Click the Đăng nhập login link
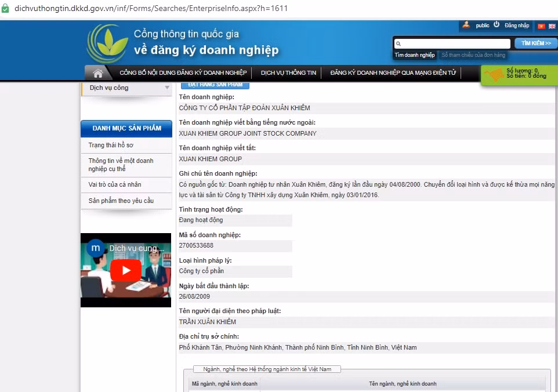 pos(517,26)
